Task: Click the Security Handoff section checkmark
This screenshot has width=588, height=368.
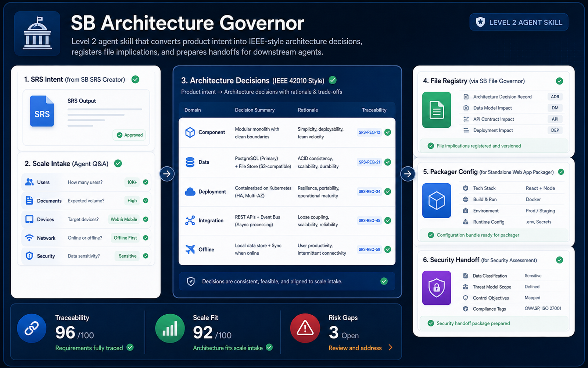Action: [x=559, y=260]
